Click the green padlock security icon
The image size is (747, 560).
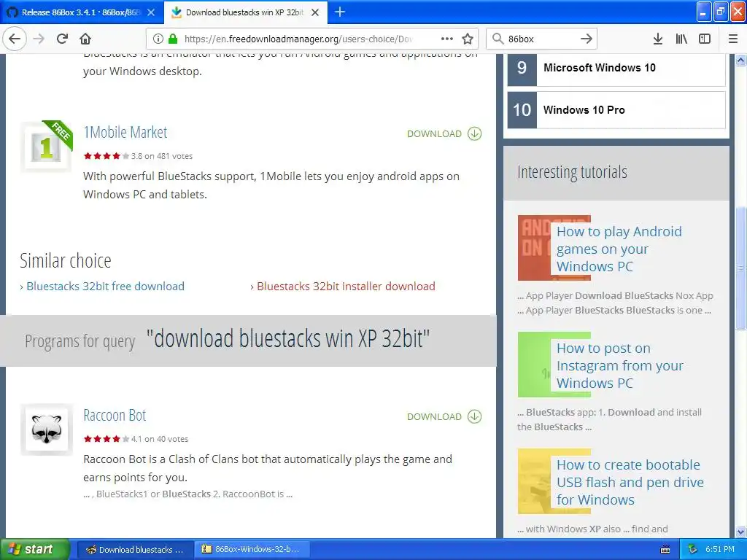pyautogui.click(x=173, y=39)
